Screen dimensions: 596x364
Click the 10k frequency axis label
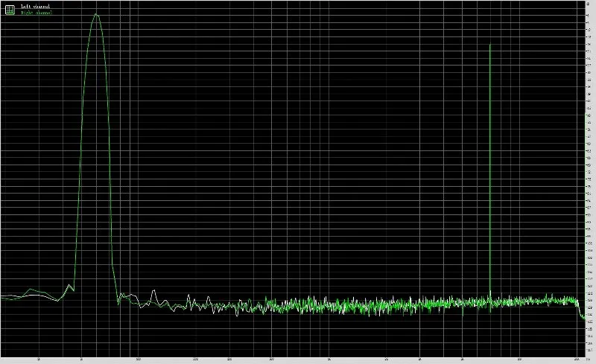[x=519, y=359]
